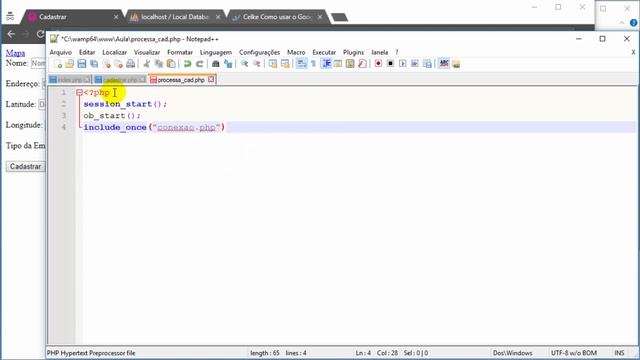Click the Paste clipboard icon

pos(171,64)
